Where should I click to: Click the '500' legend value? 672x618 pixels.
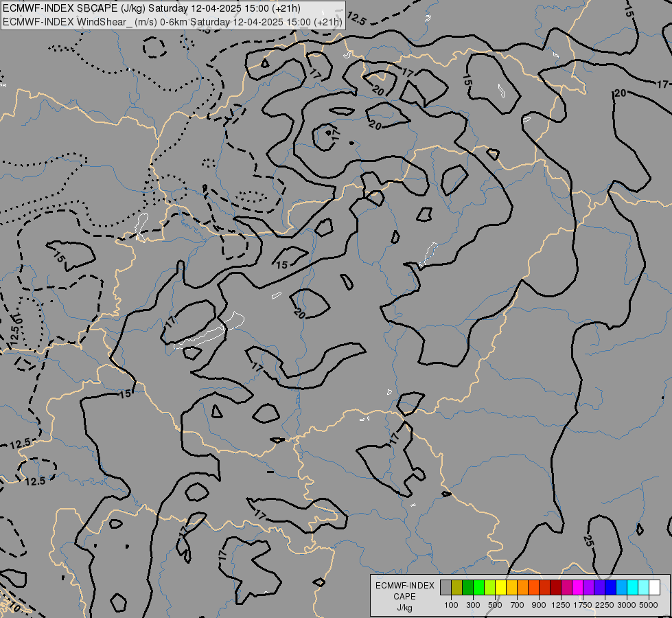(495, 605)
